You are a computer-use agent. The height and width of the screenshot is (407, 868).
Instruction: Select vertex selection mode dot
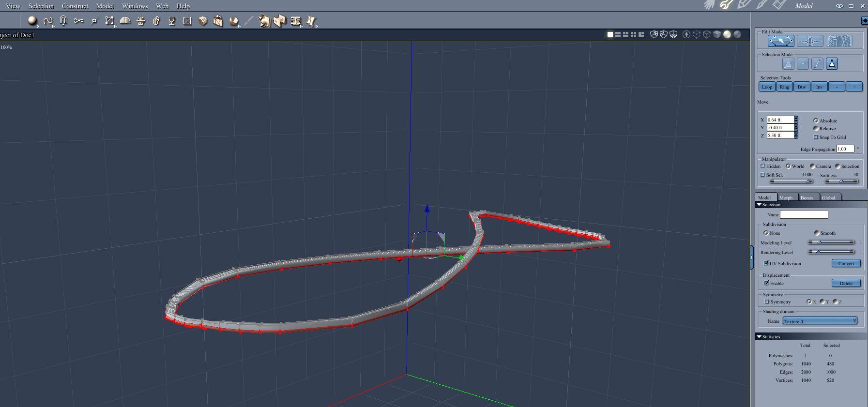(803, 63)
